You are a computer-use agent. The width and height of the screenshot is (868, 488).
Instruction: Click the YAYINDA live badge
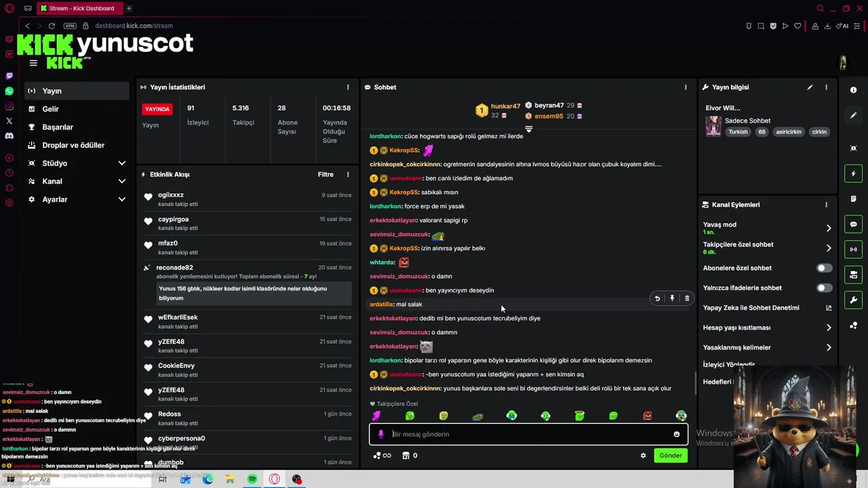tap(157, 109)
